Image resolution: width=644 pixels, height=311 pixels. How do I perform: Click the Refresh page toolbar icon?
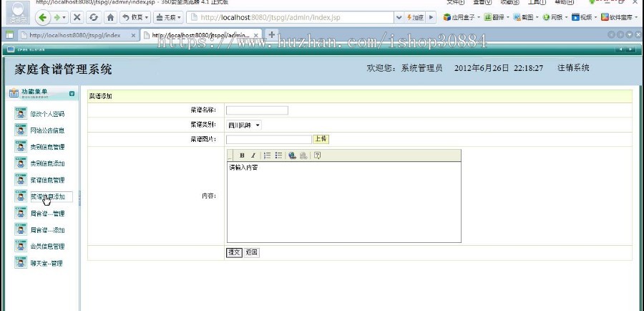(94, 17)
